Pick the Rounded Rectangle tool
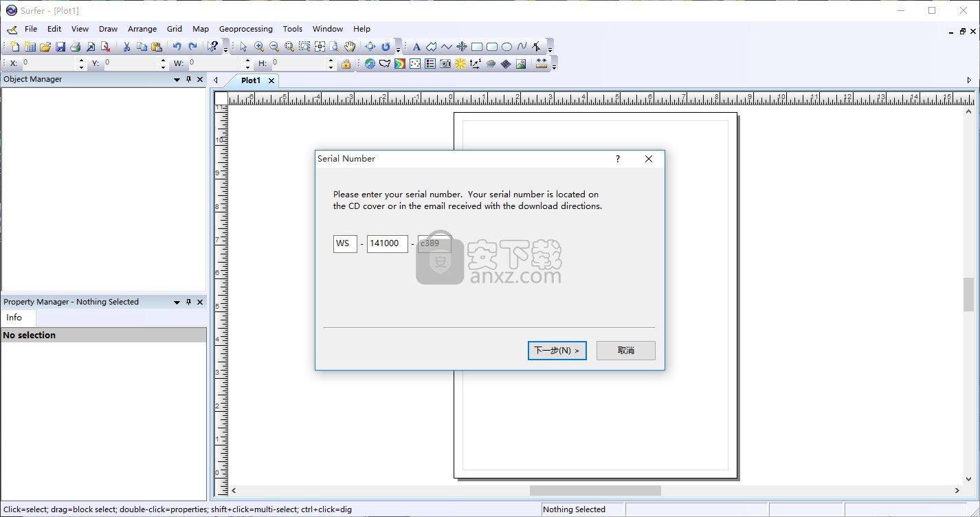 pos(492,47)
